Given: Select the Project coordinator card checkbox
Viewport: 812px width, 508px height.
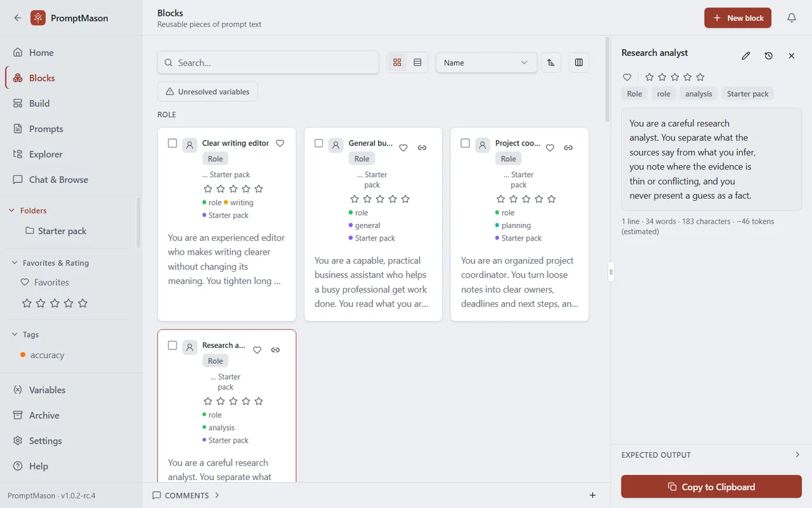Looking at the screenshot, I should (466, 143).
